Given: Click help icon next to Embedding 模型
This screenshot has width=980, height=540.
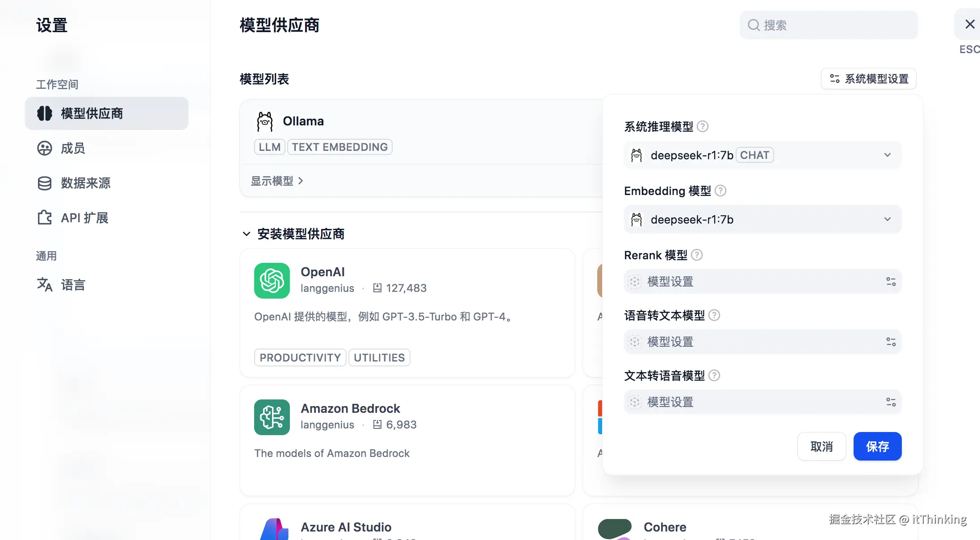Looking at the screenshot, I should tap(720, 191).
